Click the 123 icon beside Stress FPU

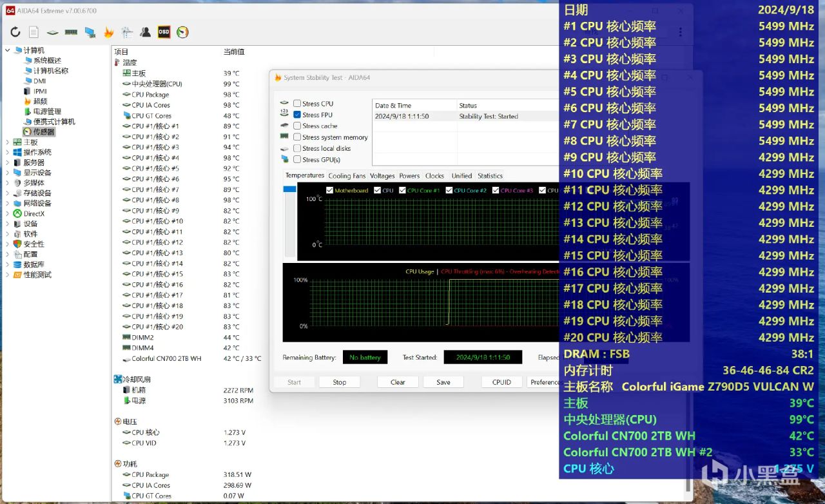[x=284, y=114]
